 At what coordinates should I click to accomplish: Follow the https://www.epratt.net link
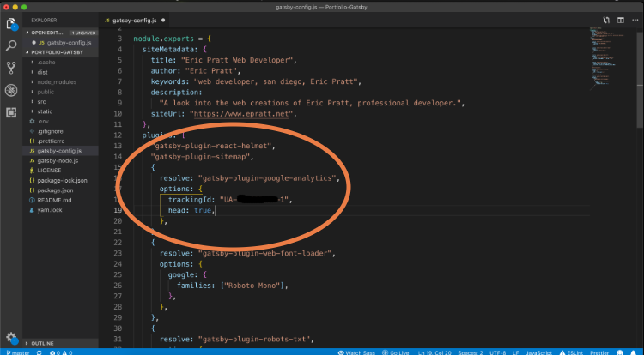tap(241, 113)
